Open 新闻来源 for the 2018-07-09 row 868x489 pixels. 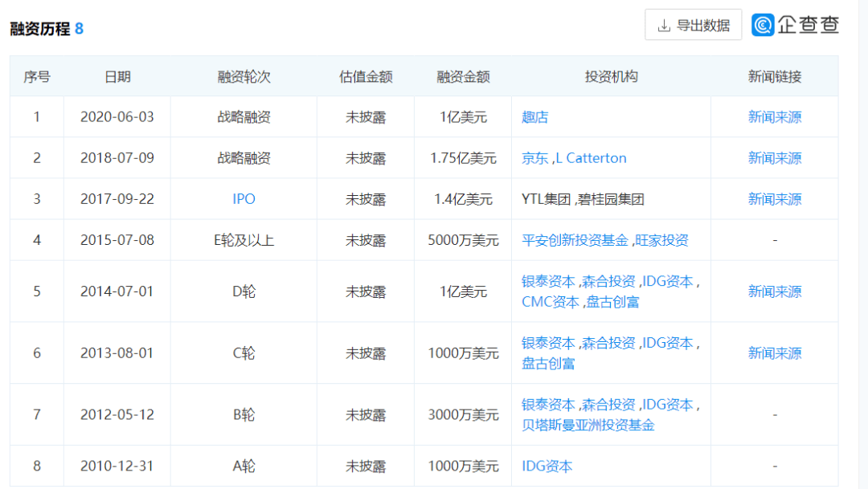point(775,158)
